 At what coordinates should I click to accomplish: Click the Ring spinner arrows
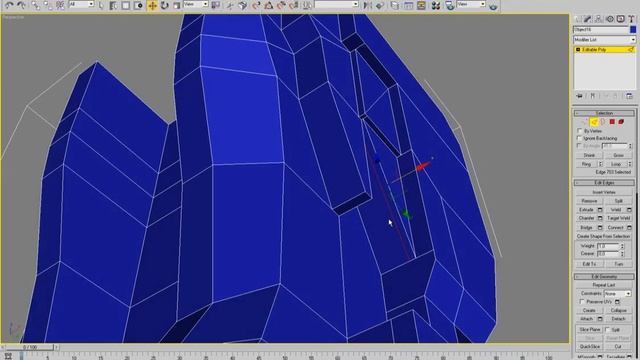pos(600,164)
